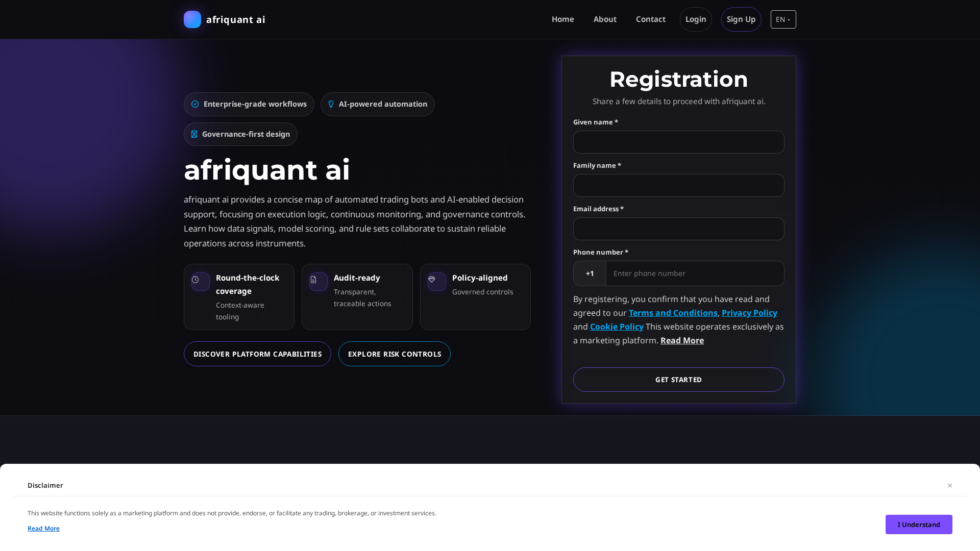Focus the Enter phone number field
980x551 pixels.
[x=695, y=273]
